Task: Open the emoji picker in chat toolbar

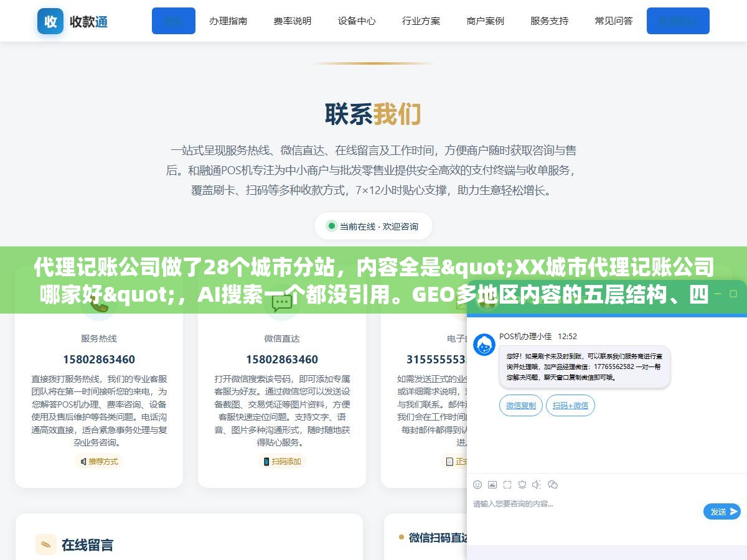Action: [x=477, y=485]
